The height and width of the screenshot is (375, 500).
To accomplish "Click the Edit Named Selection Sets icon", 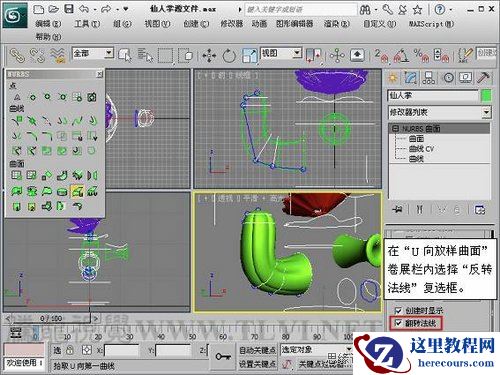I will [x=465, y=56].
